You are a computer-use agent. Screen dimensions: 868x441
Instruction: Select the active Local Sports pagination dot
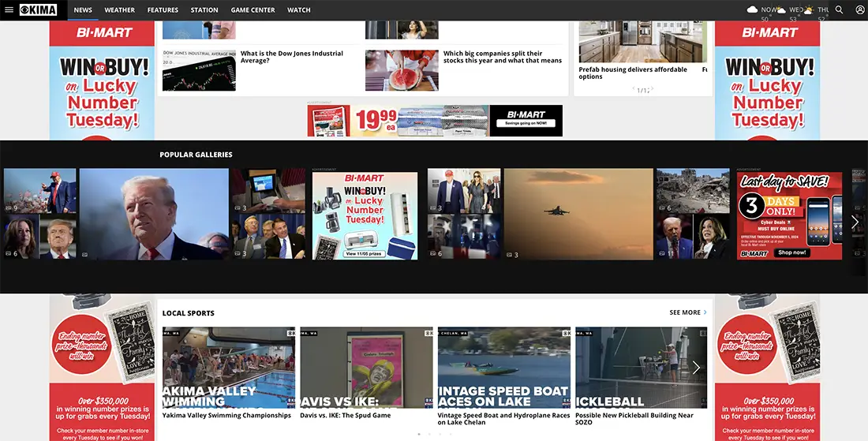(x=419, y=435)
